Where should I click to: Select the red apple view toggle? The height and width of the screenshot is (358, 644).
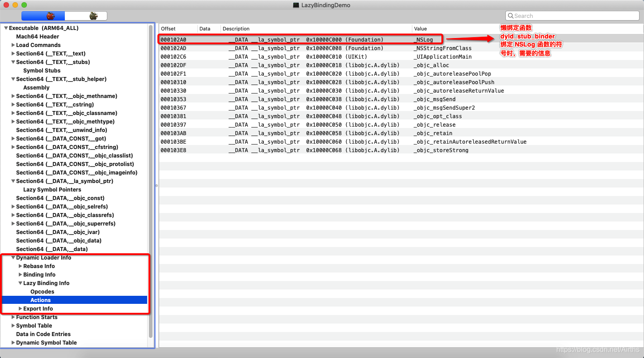[43, 16]
